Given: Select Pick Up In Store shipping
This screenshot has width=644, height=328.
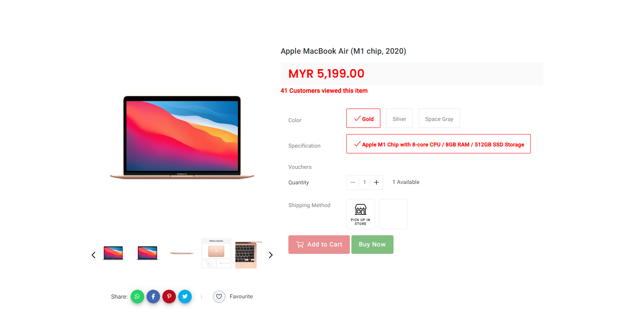Looking at the screenshot, I should (361, 214).
